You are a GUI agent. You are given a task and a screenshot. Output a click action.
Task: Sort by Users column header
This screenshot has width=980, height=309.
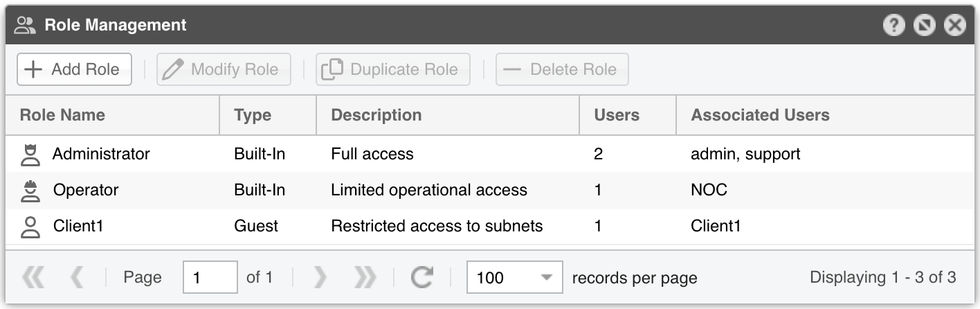click(x=628, y=115)
